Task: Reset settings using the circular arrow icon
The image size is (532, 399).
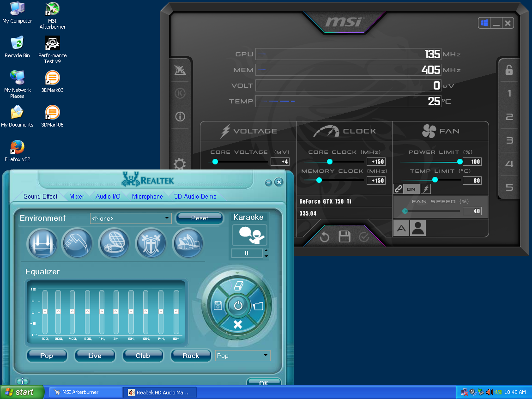Action: coord(325,236)
